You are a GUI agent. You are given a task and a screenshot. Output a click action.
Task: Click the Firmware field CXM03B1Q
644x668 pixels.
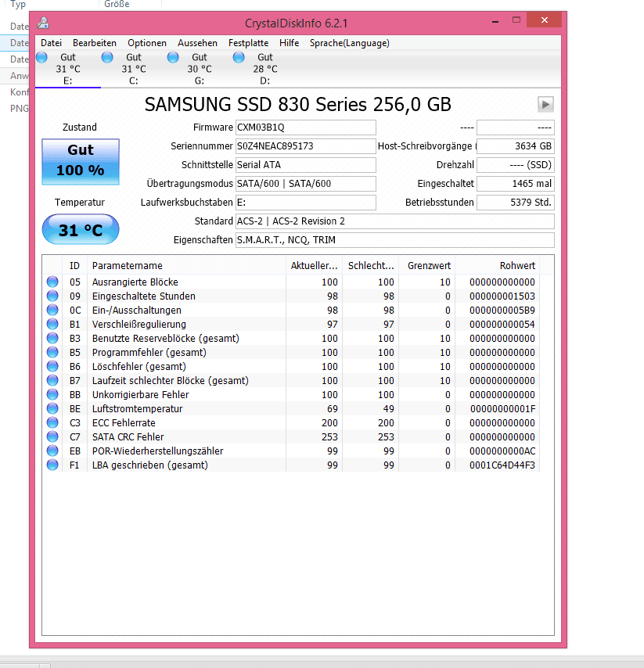pos(306,127)
